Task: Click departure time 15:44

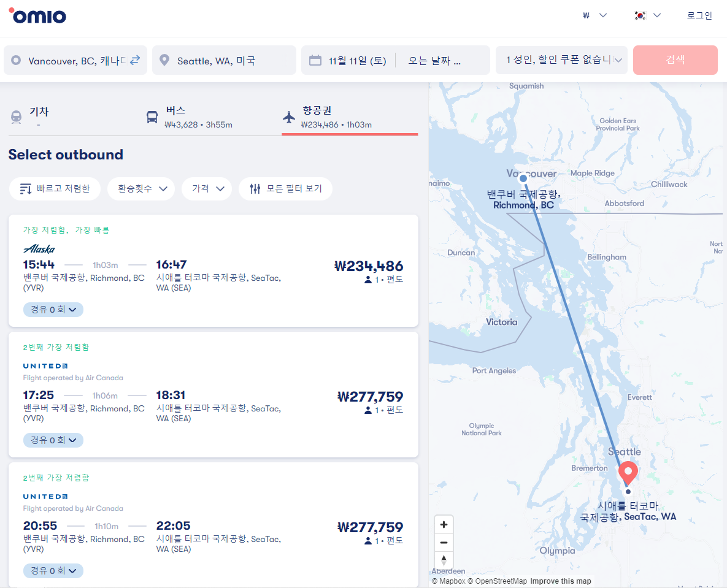Action: tap(39, 265)
